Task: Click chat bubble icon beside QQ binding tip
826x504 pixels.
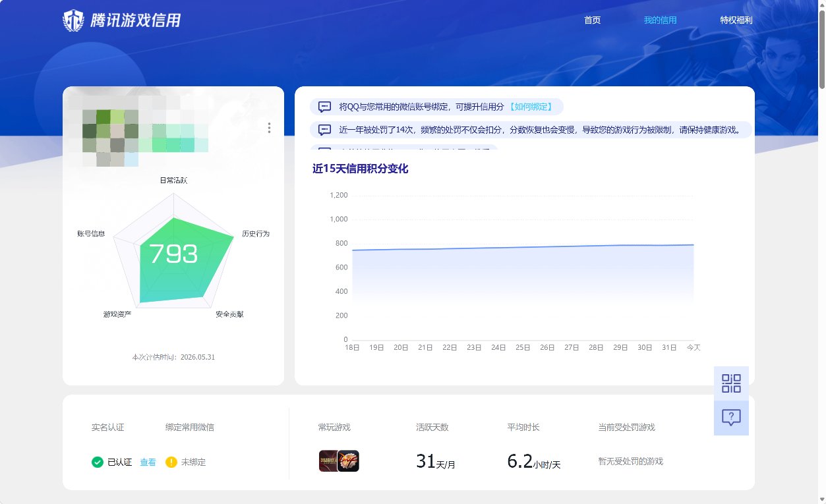Action: (324, 107)
